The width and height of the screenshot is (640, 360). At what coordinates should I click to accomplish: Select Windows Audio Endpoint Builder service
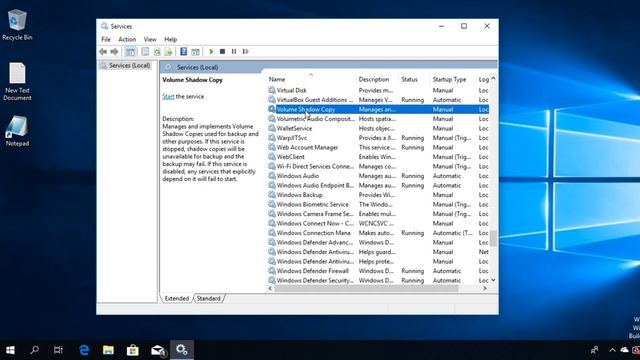378,185
